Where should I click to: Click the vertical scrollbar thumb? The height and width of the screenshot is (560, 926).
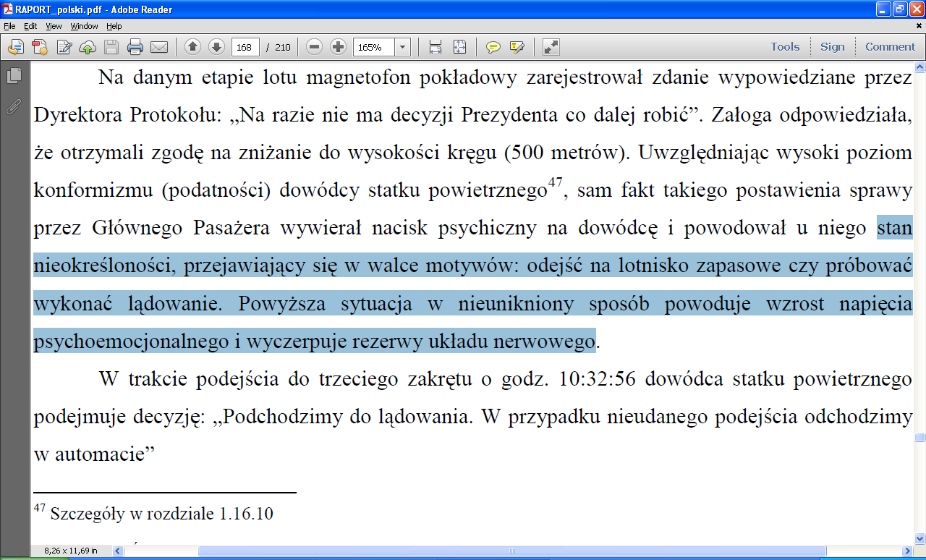pyautogui.click(x=919, y=438)
